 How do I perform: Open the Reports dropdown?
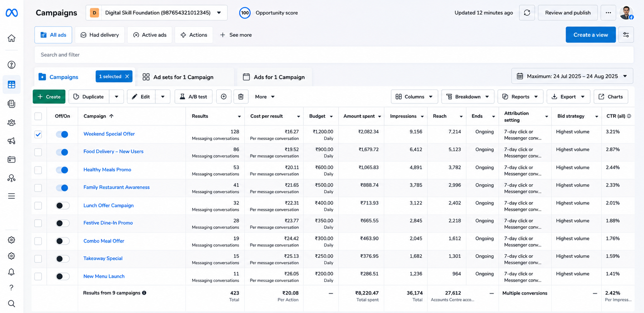(520, 97)
